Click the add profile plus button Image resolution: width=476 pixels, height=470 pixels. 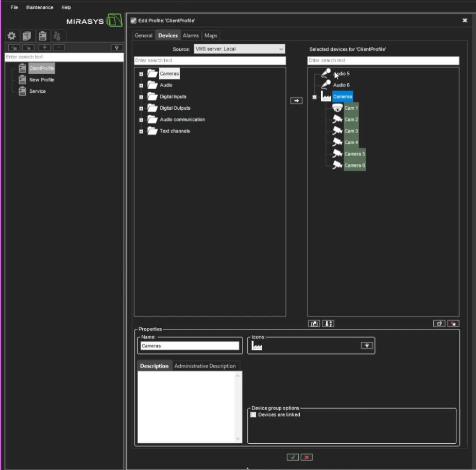[x=44, y=47]
